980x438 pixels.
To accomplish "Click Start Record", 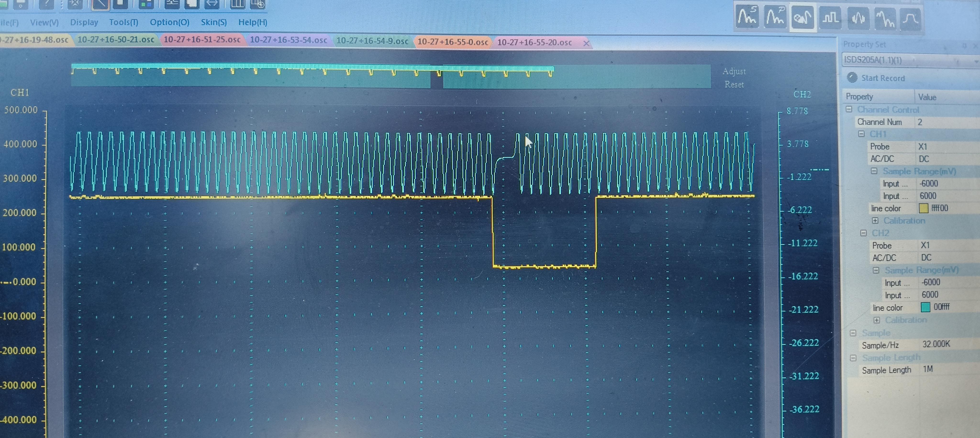I will 883,78.
